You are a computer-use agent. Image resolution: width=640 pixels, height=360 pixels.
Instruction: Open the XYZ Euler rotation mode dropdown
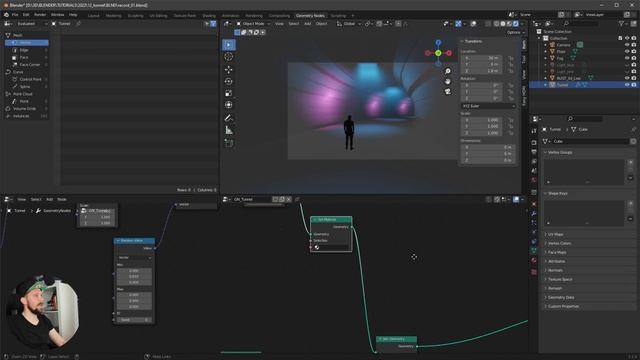pos(488,106)
